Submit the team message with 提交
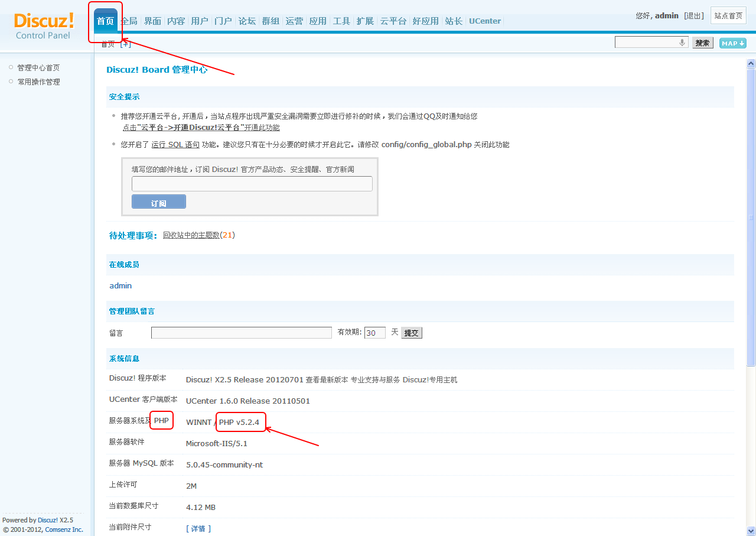Image resolution: width=756 pixels, height=536 pixels. (x=411, y=332)
